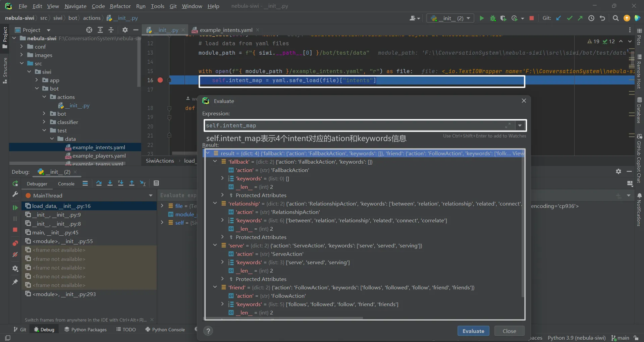Click the Python 3.9 (nebula-siwi) interpreter widget
The image size is (644, 342).
coord(577,338)
